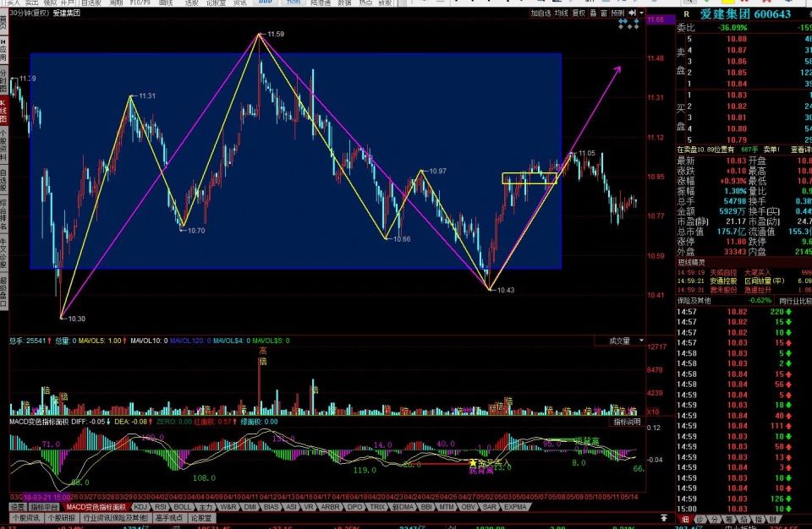Toggle the 均线 moving average display
The image size is (812, 529).
click(x=561, y=14)
